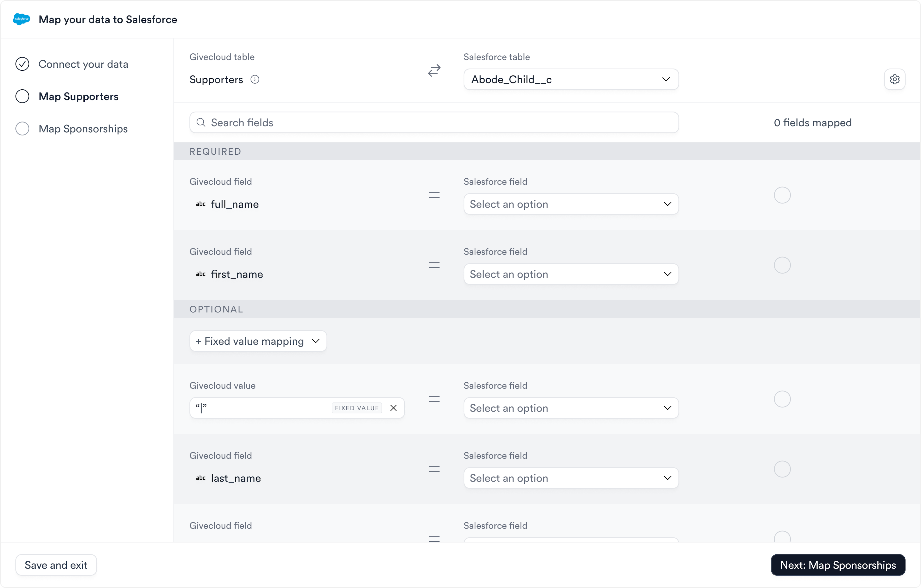Click the swap arrows between the tables

coord(434,71)
